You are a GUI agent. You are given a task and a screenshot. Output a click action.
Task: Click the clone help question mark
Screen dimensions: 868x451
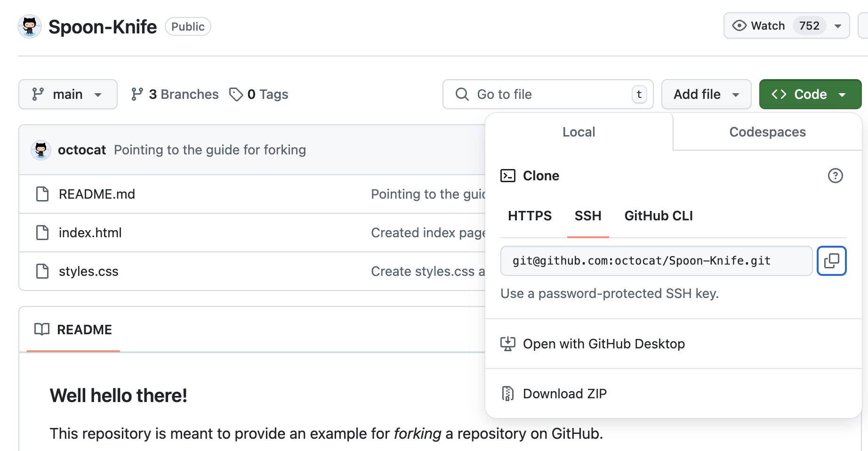(x=836, y=176)
